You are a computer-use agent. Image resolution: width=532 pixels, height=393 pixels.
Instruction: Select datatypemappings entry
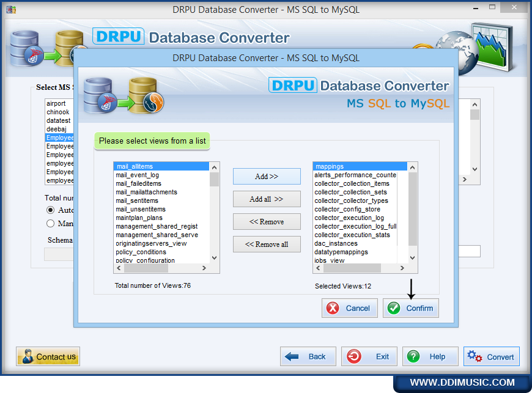(x=355, y=252)
